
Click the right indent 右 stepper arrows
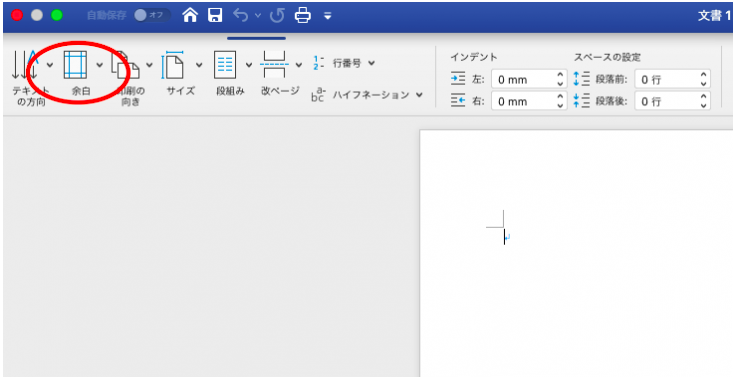tap(560, 101)
